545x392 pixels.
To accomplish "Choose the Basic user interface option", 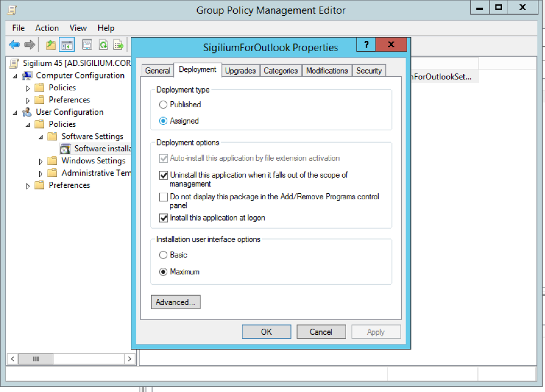I will [x=163, y=255].
